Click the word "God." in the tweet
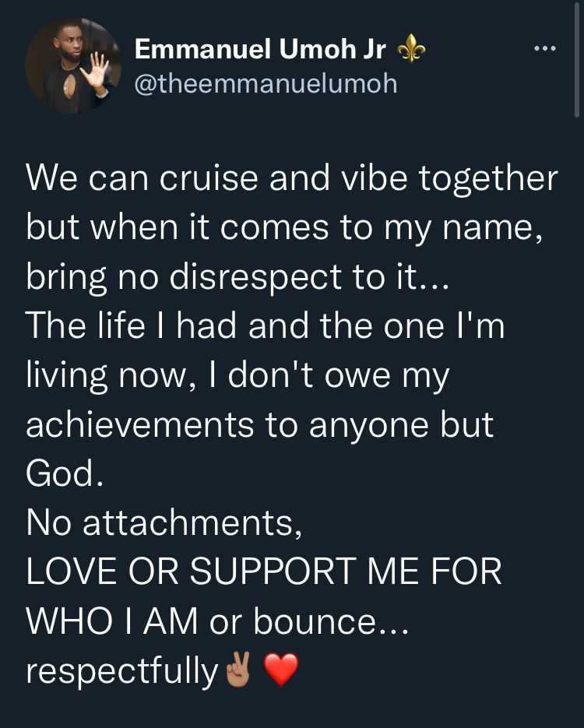584x728 pixels. (65, 474)
